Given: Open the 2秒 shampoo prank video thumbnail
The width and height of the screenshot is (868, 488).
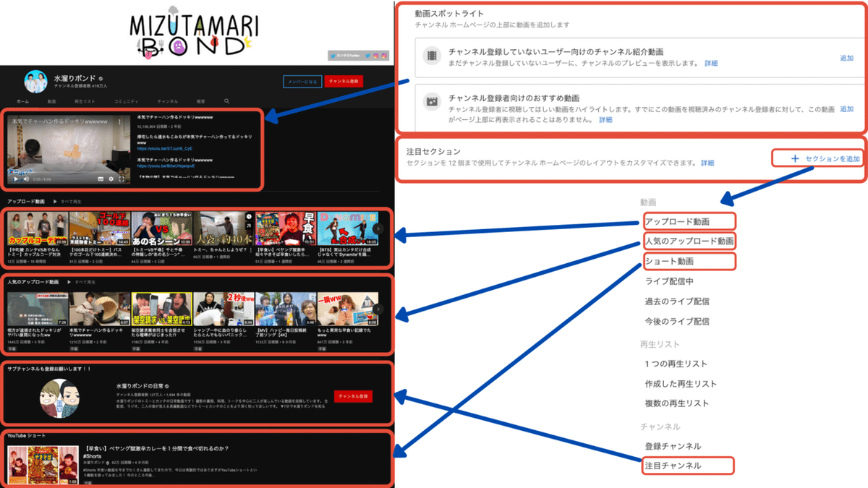Looking at the screenshot, I should tap(224, 309).
